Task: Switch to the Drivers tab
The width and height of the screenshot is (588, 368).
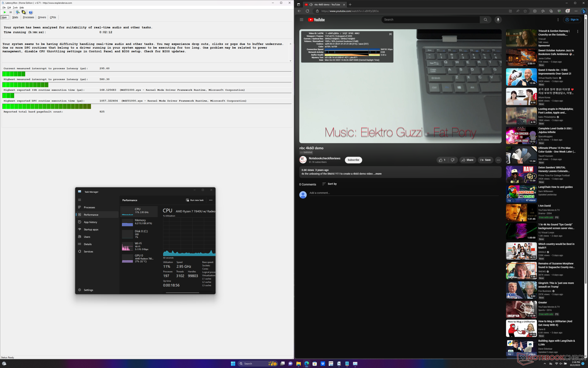Action: pyautogui.click(x=42, y=17)
